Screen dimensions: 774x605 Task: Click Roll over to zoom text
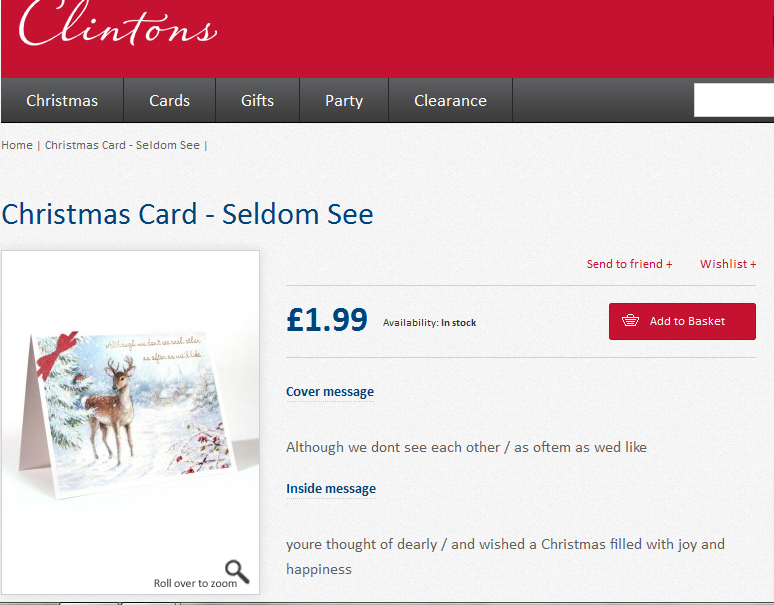tap(195, 583)
